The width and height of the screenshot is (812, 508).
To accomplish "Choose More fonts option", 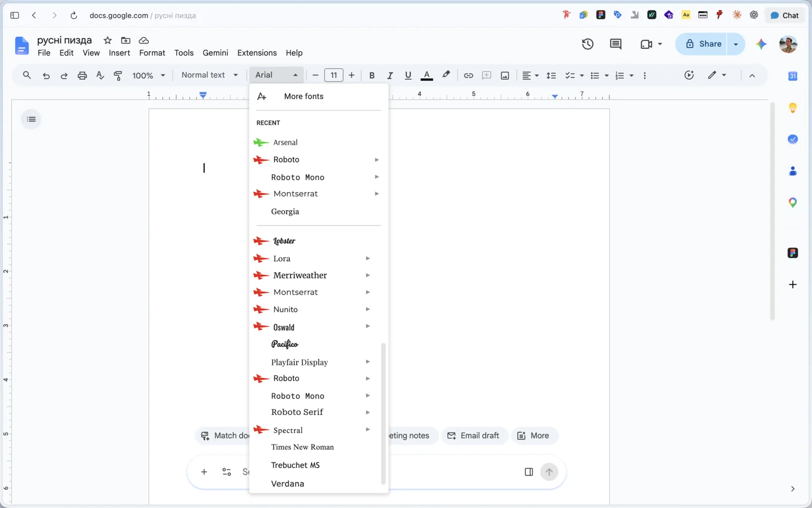I will coord(319,97).
